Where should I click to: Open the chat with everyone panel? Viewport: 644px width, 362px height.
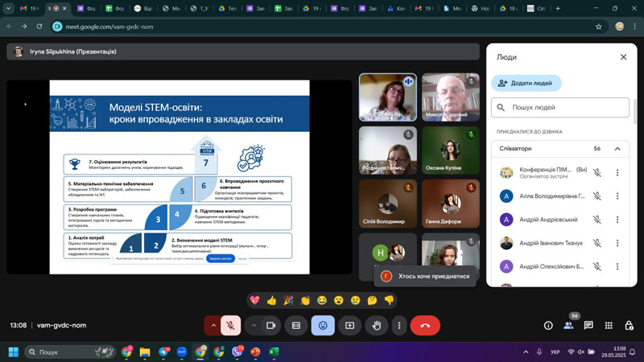coord(588,325)
